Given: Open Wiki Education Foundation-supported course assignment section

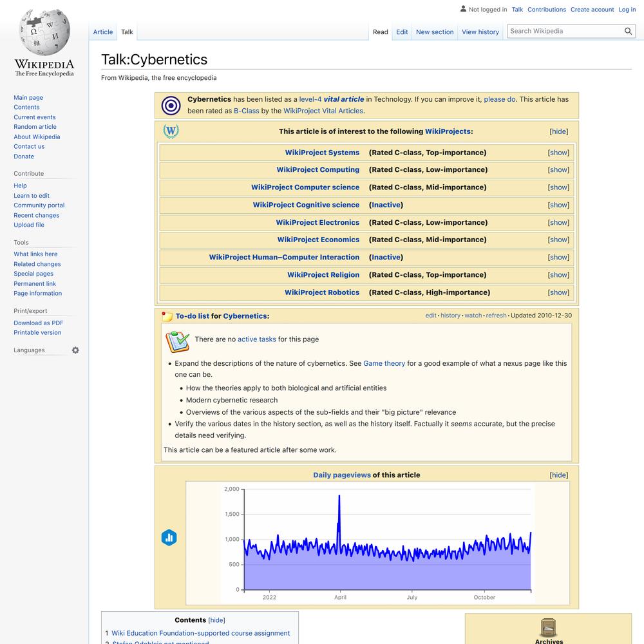Looking at the screenshot, I should coord(200,633).
